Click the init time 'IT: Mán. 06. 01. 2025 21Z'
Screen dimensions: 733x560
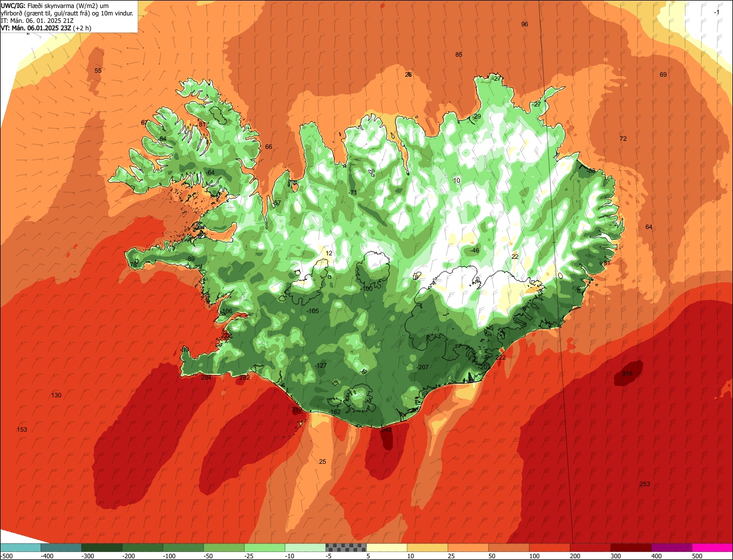(37, 20)
